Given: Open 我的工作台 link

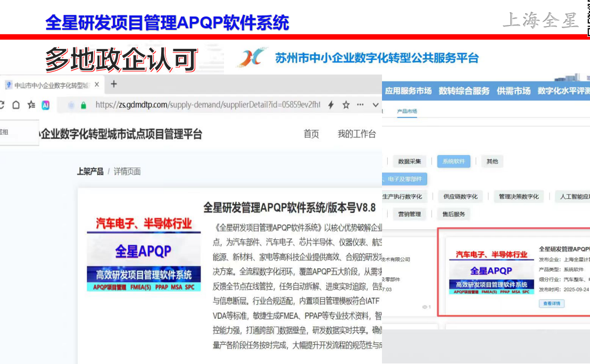Looking at the screenshot, I should (x=356, y=134).
